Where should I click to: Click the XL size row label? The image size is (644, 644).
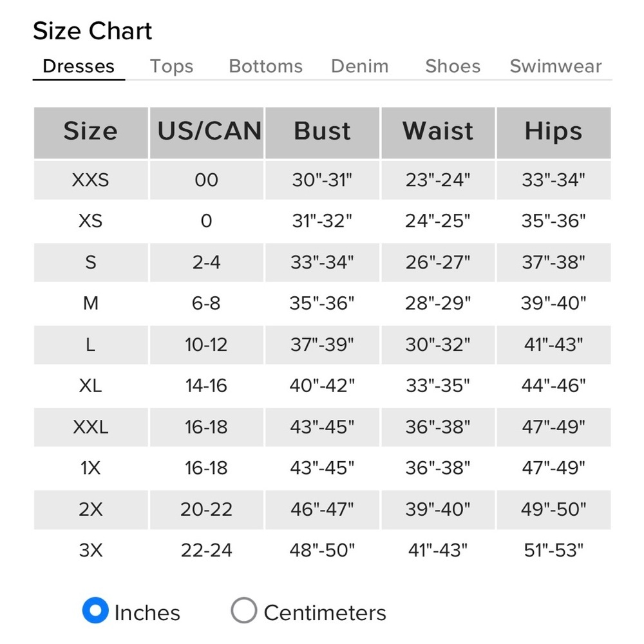coord(91,386)
